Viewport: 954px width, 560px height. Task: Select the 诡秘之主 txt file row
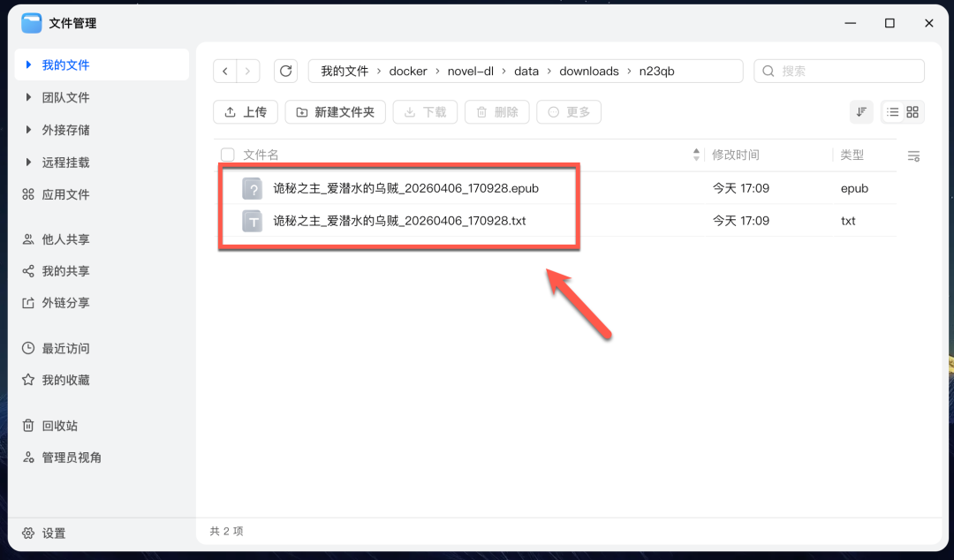coord(399,221)
